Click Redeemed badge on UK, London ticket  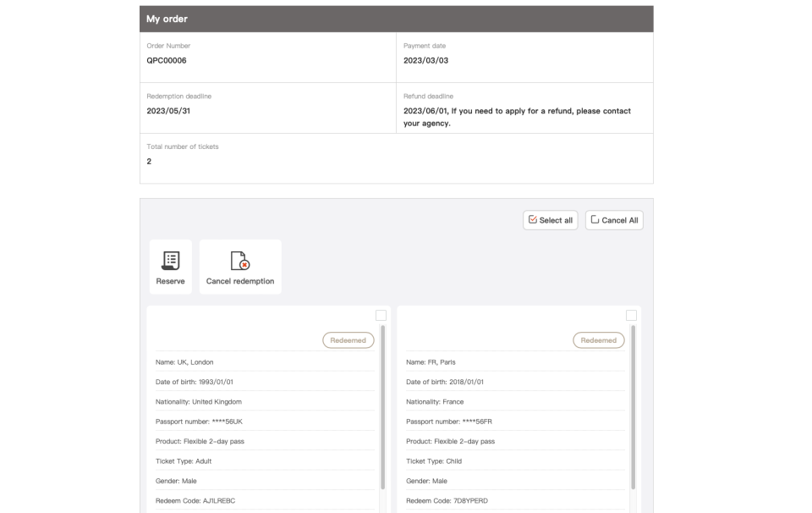point(348,340)
